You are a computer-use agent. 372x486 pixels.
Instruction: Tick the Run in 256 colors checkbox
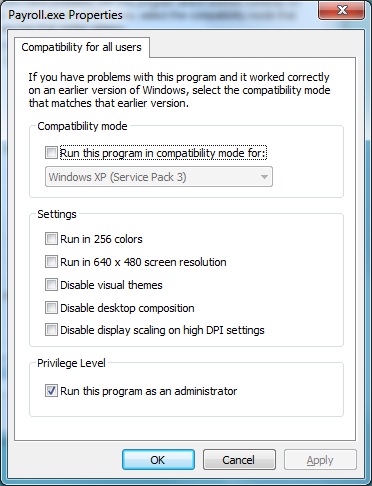51,239
